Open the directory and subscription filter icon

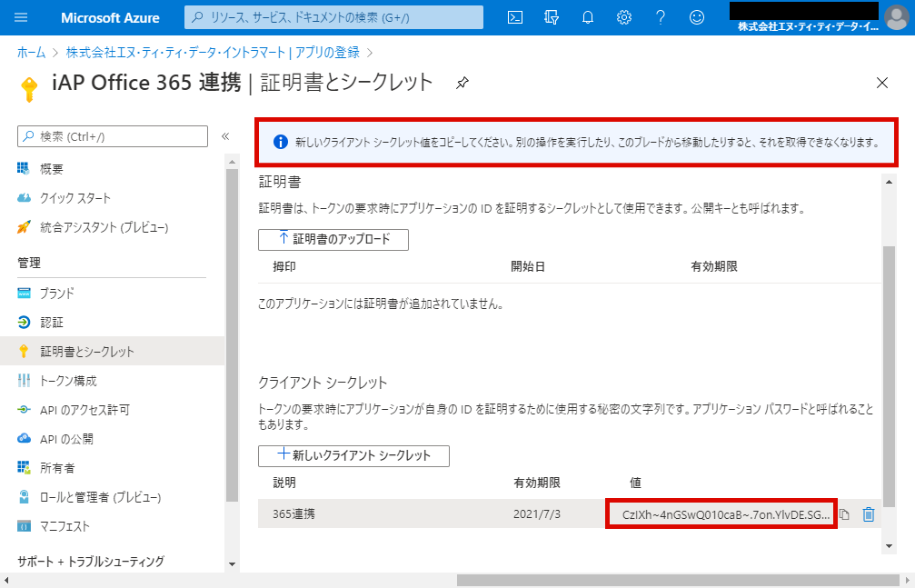pos(551,17)
